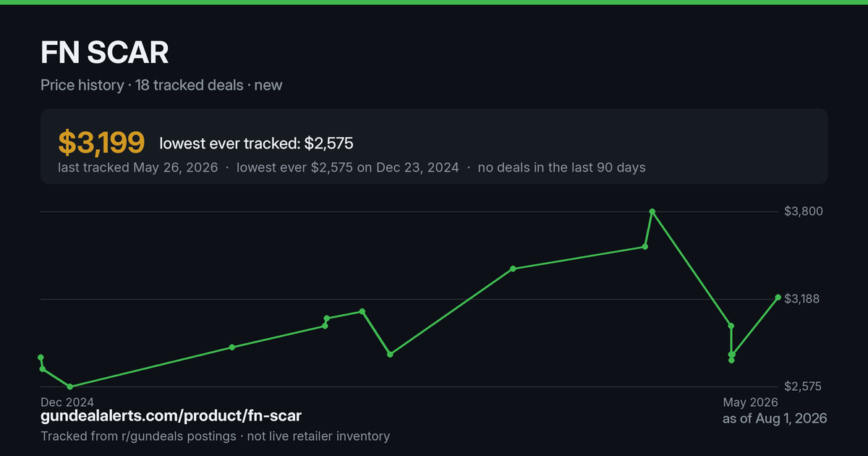This screenshot has height=456, width=868.
Task: Open gundealalerts.com/product/fn-scar link
Action: (171, 416)
